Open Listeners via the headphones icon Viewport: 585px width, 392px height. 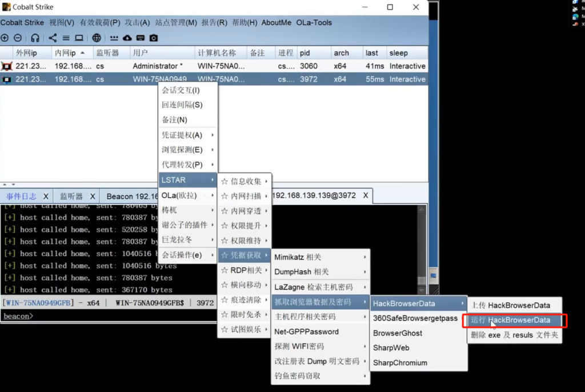point(35,38)
